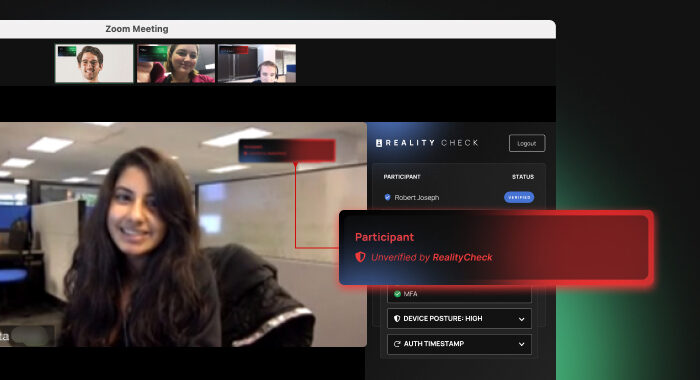Screen dimensions: 700x380
Task: Click the RealityCheck logo icon
Action: point(379,143)
